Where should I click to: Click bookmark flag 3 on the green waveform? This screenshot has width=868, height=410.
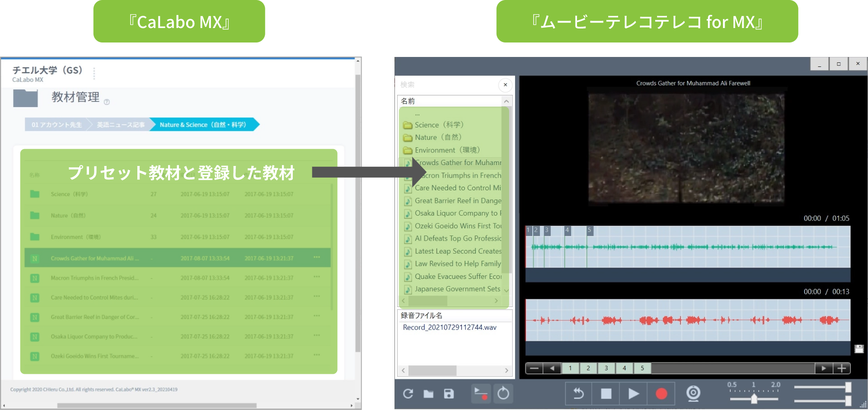pyautogui.click(x=547, y=231)
